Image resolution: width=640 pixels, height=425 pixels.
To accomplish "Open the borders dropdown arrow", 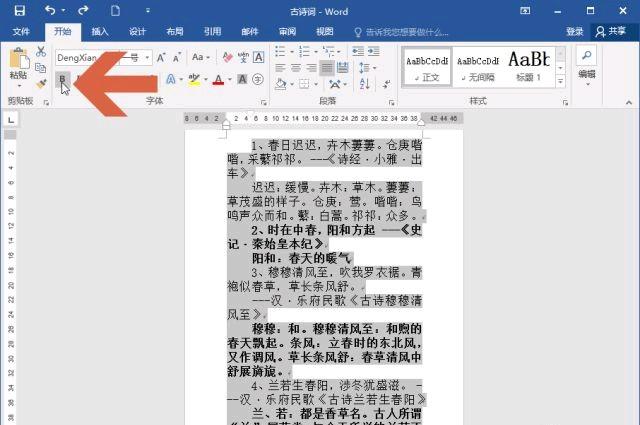I will [x=316, y=84].
